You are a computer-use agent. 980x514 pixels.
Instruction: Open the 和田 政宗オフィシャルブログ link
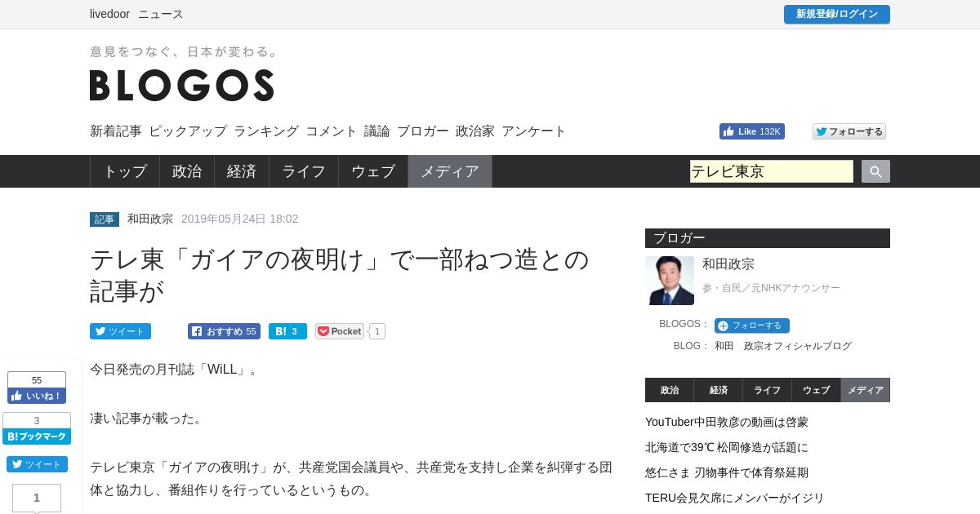(x=783, y=346)
